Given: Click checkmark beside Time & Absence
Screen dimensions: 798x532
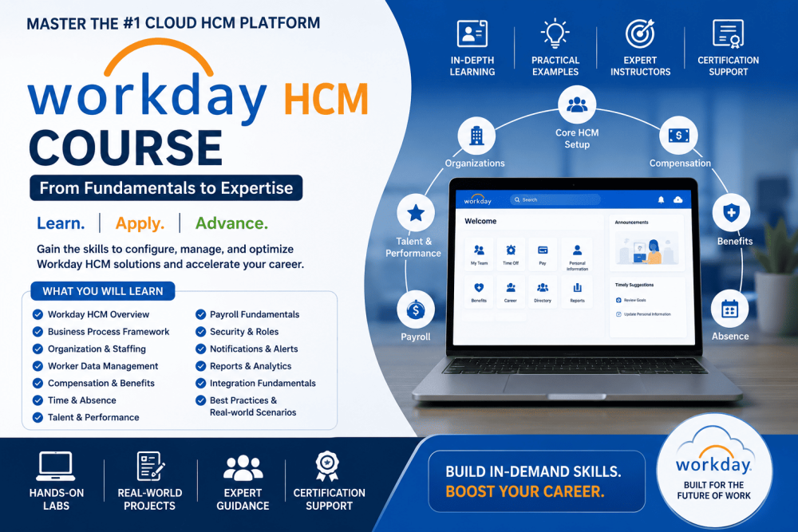Looking at the screenshot, I should [38, 400].
